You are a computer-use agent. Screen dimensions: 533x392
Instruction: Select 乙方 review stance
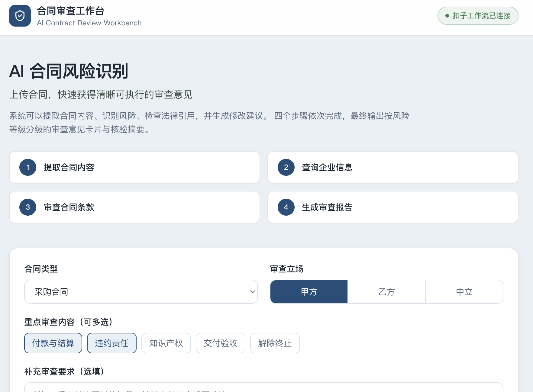coord(386,292)
